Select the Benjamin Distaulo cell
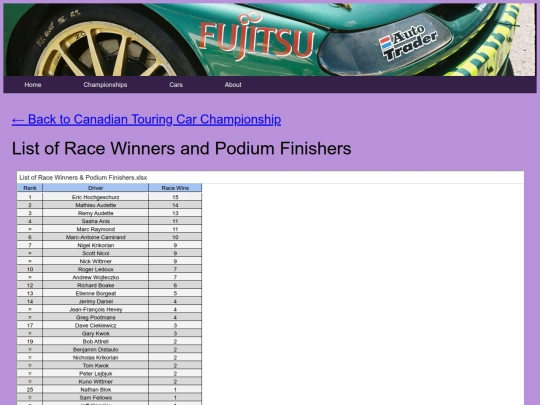Screen dimensions: 540x405 click(x=95, y=349)
